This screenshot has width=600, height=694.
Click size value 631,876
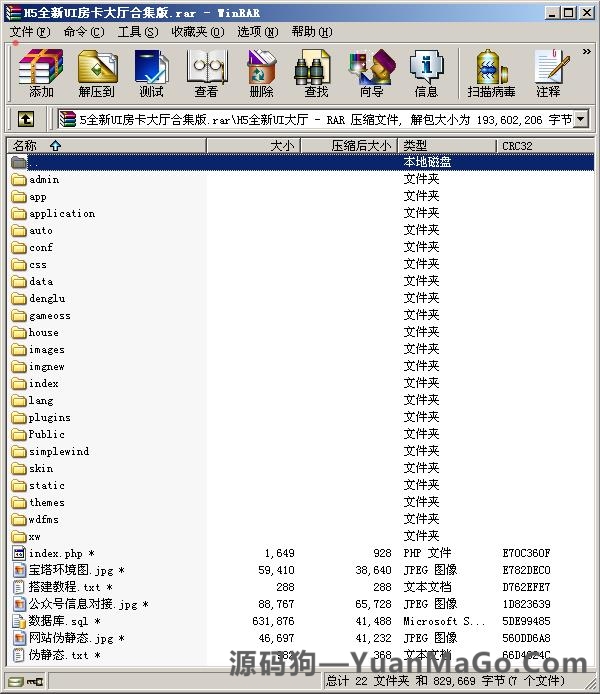pos(273,621)
